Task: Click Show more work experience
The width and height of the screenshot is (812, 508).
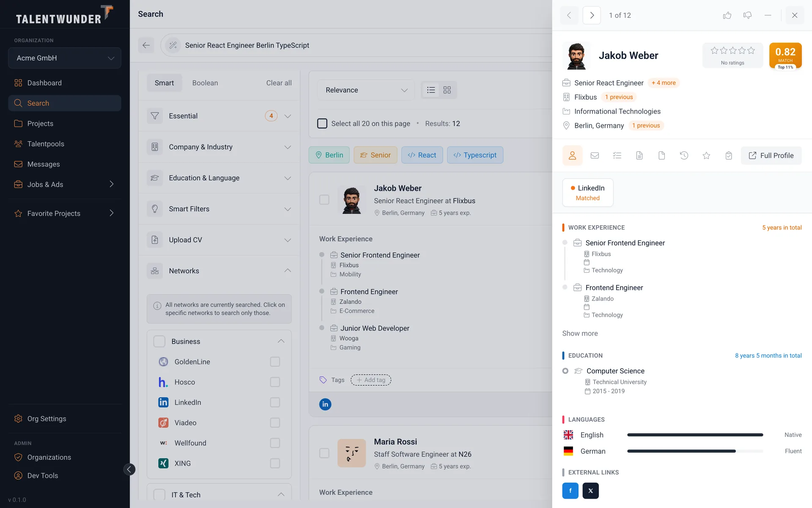Action: tap(580, 334)
